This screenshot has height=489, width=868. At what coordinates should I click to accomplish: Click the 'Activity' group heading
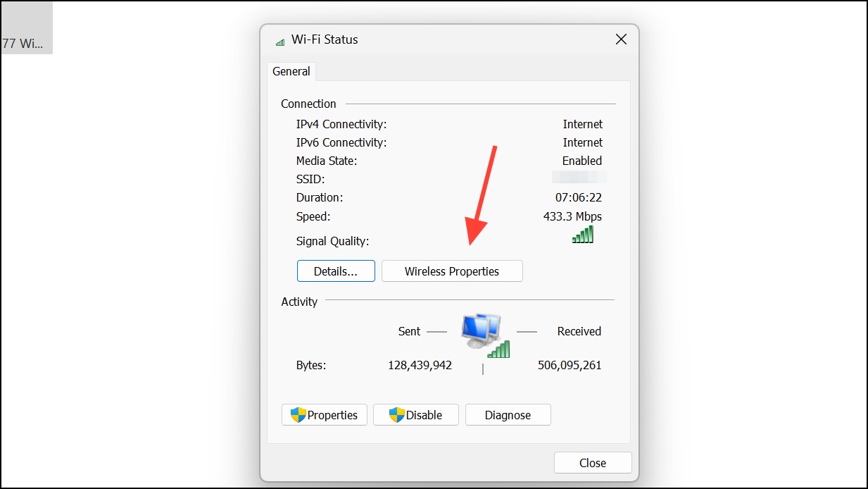pos(299,302)
